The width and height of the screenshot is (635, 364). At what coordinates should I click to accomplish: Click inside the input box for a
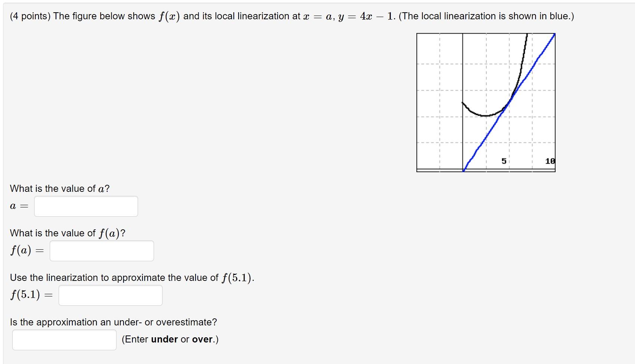coord(86,206)
